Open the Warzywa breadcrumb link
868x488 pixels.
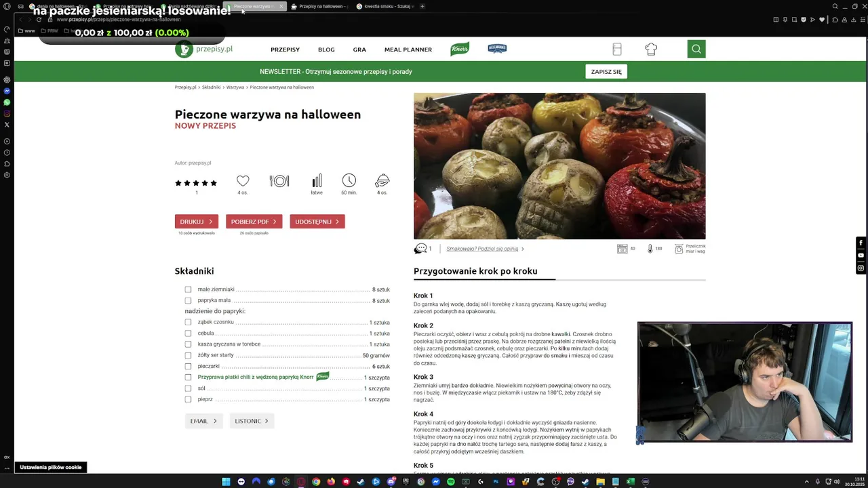coord(235,87)
